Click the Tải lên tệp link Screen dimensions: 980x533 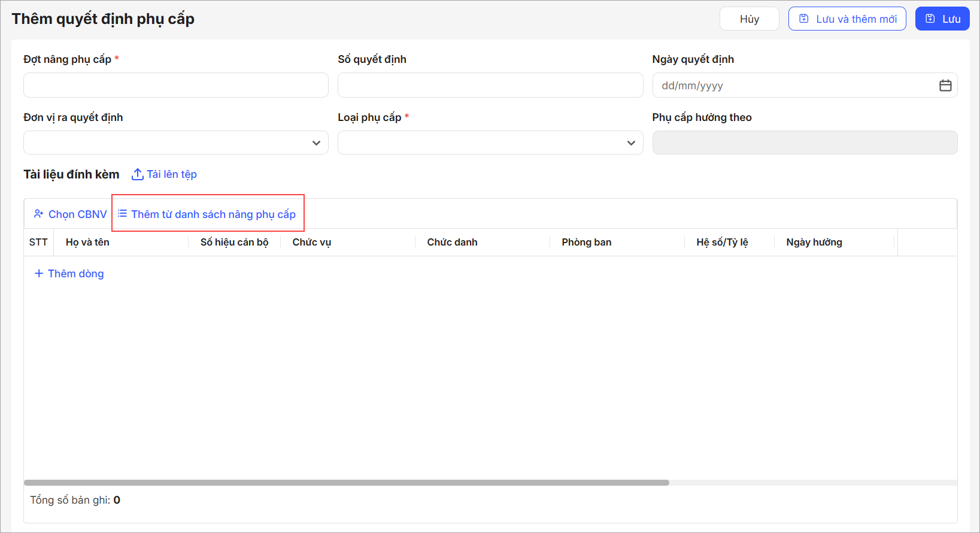click(172, 174)
